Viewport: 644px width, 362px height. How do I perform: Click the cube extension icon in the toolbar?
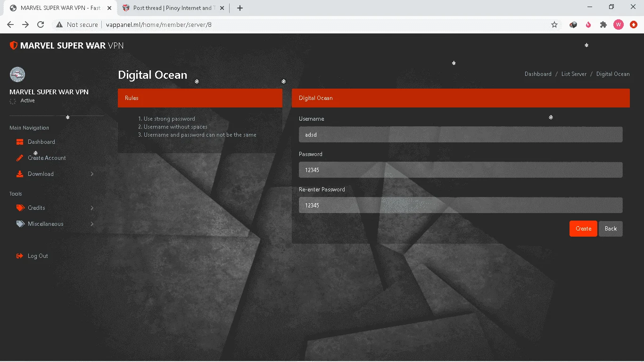point(573,25)
